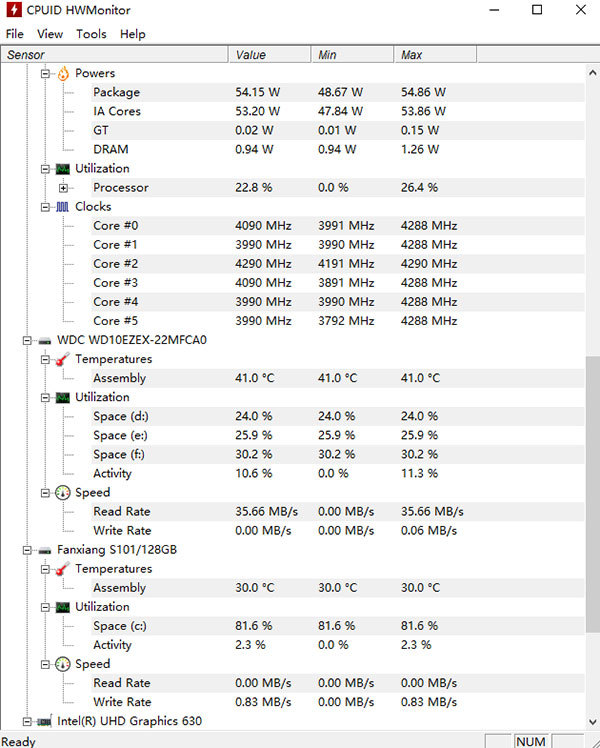
Task: Click the Max column header
Action: pos(411,55)
